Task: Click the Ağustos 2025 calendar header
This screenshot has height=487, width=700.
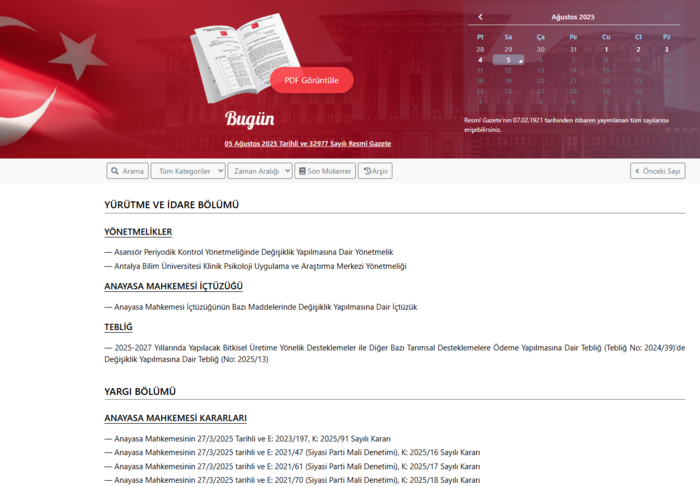Action: (573, 17)
